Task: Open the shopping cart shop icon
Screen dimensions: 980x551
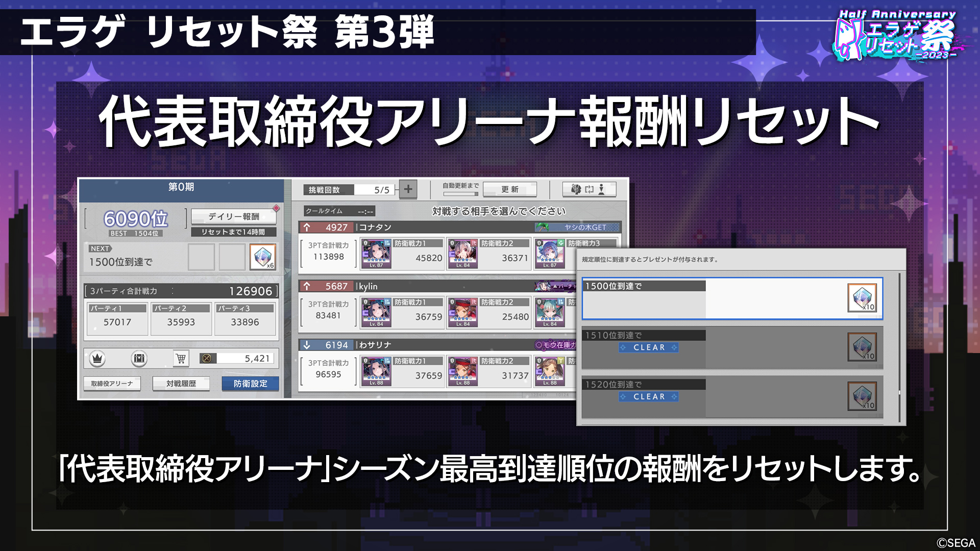Action: (x=181, y=359)
